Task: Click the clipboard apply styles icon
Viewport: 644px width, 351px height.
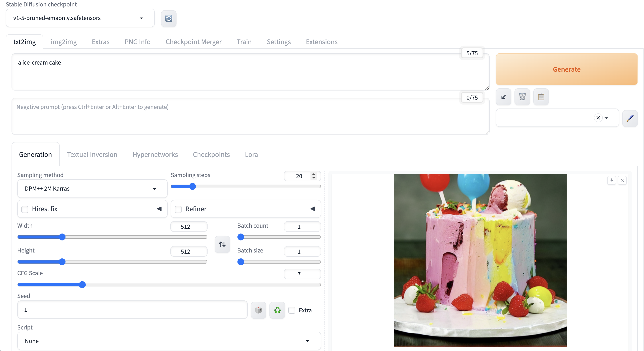Action: click(x=541, y=97)
